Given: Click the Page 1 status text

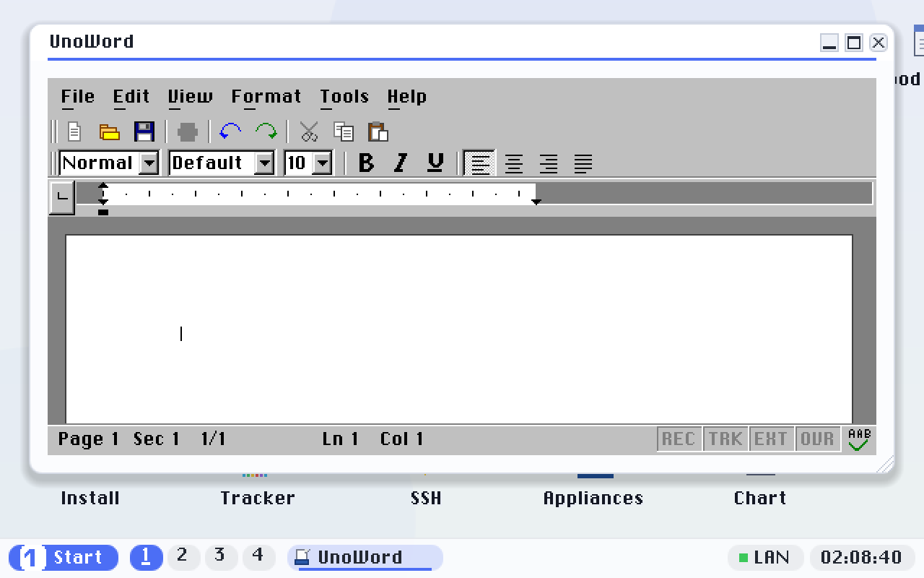Looking at the screenshot, I should [x=88, y=439].
